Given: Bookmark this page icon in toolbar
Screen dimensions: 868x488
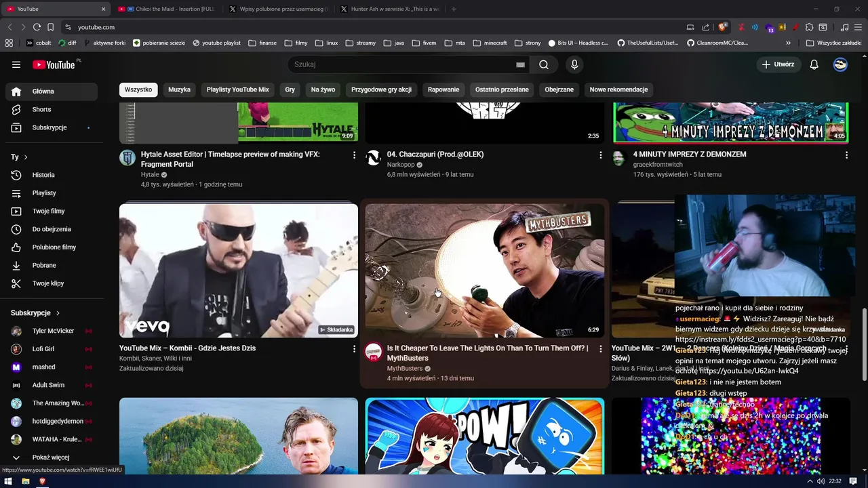Looking at the screenshot, I should pyautogui.click(x=50, y=27).
